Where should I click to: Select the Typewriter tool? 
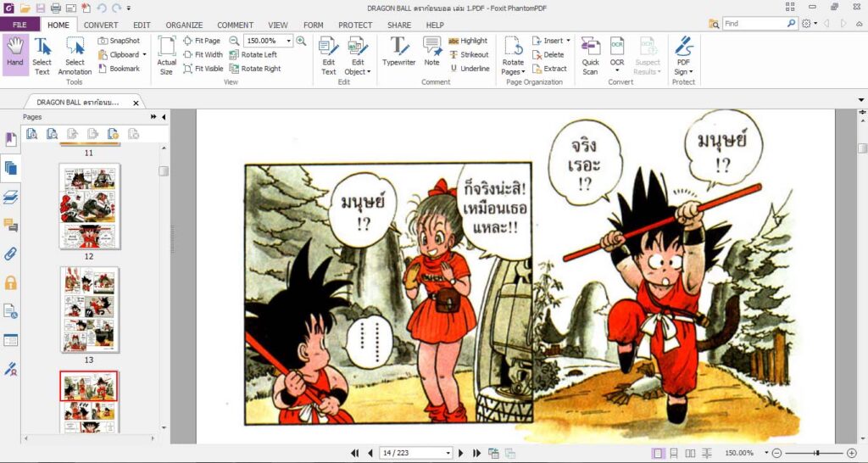398,52
